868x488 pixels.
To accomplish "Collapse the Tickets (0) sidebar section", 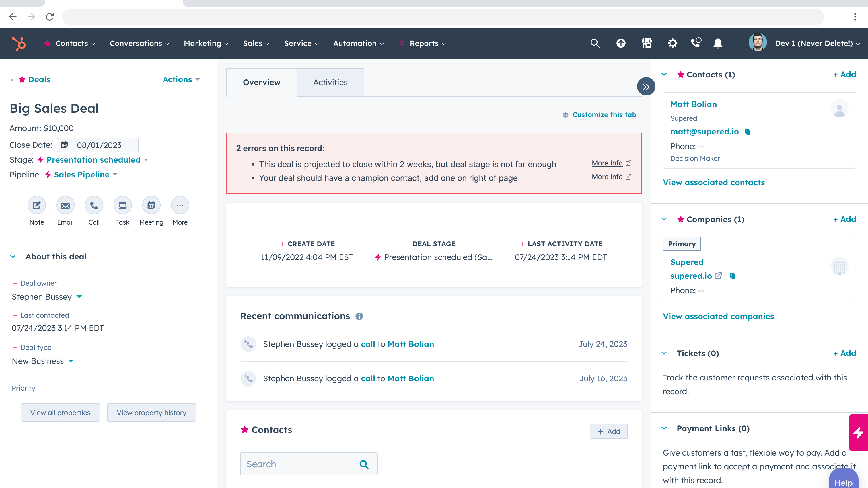I will [x=664, y=353].
